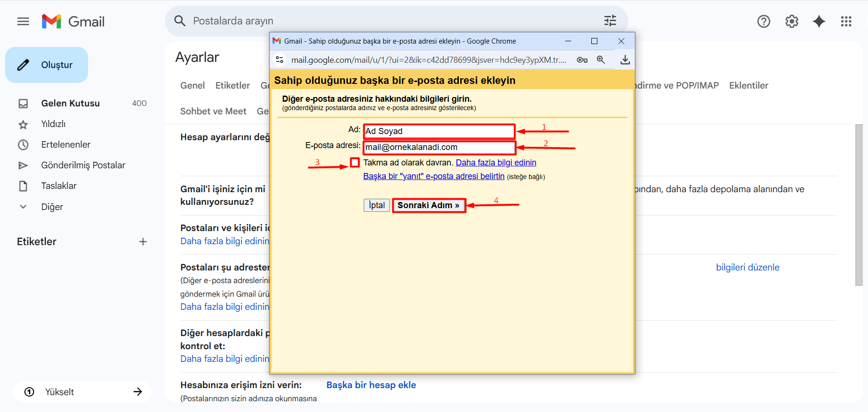Viewport: 868px width, 412px height.
Task: Click the Başka bir hesap ekle link
Action: pyautogui.click(x=371, y=385)
